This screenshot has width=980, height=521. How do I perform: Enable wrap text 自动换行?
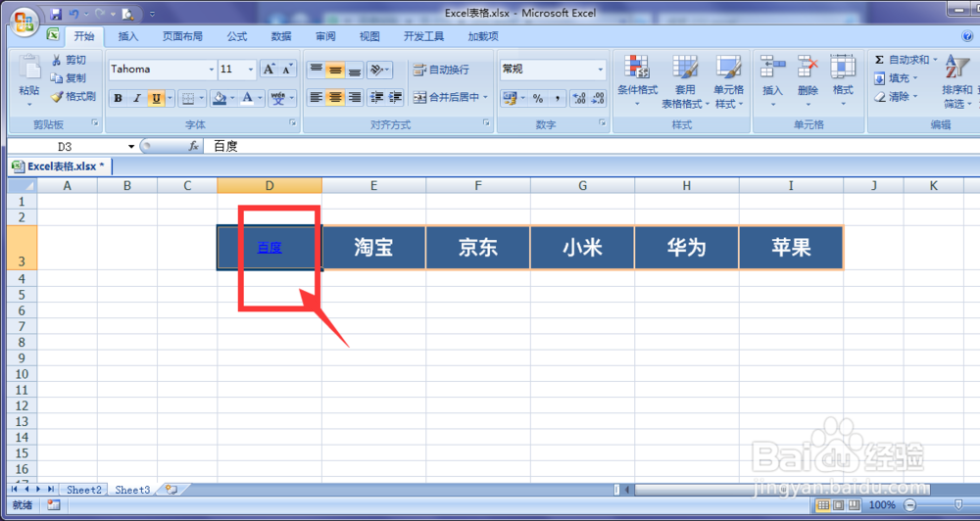pos(441,70)
